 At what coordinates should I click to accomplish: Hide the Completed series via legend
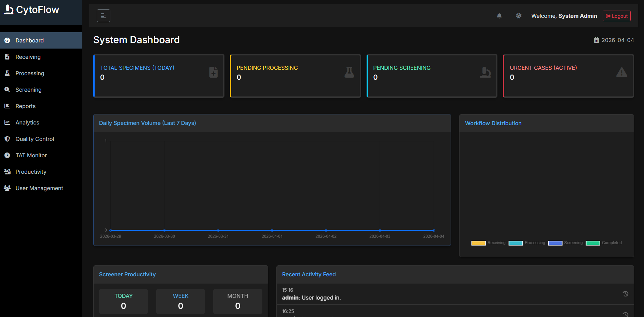[593, 243]
